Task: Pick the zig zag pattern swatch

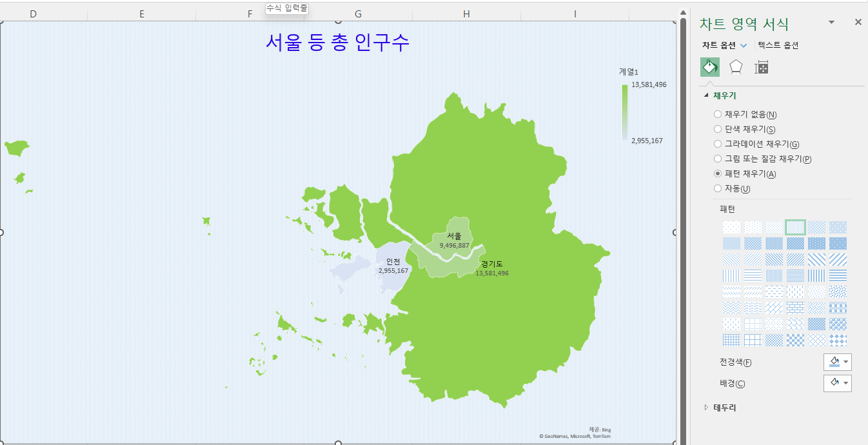Action: [x=732, y=308]
